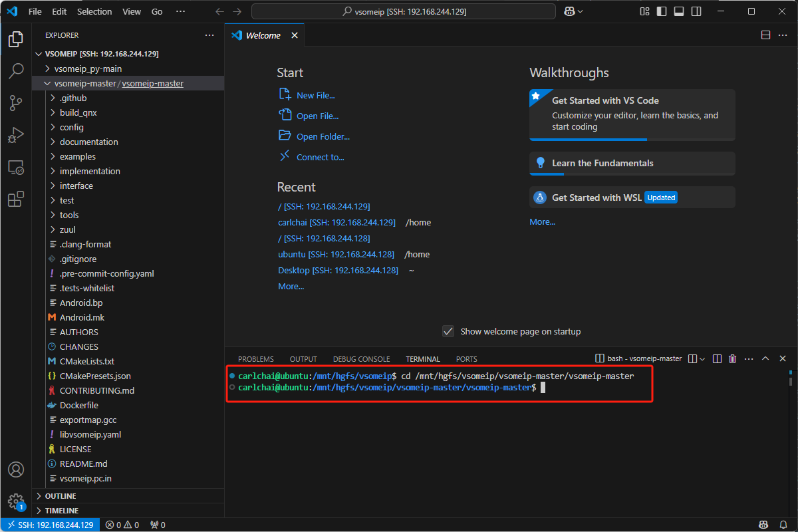798x532 pixels.
Task: Click the Connect to... link
Action: click(321, 157)
